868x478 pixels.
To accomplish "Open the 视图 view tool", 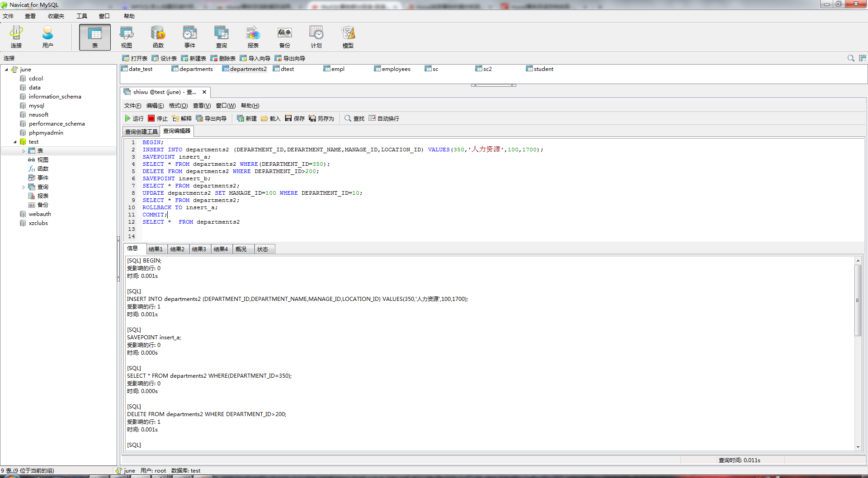I will [x=127, y=37].
